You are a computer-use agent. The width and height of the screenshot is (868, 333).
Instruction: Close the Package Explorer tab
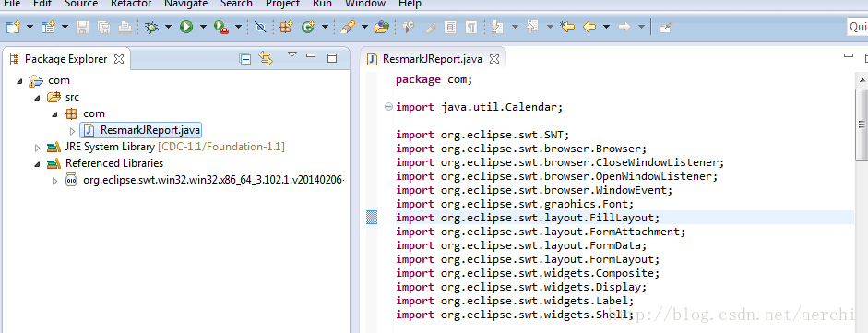pyautogui.click(x=119, y=59)
